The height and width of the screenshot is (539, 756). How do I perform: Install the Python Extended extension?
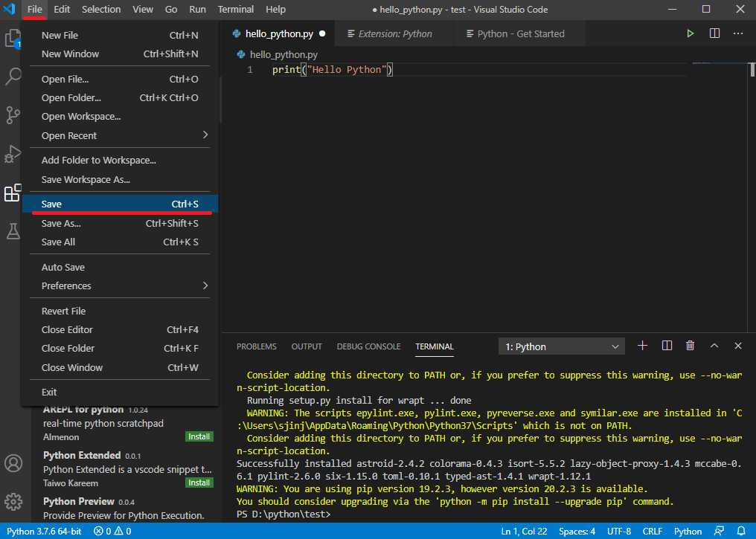(199, 482)
